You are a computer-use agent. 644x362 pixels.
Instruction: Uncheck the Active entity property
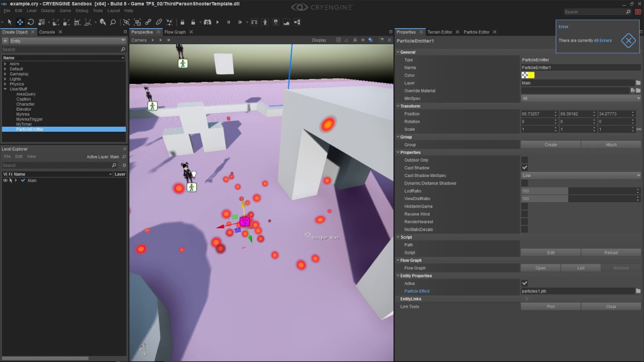click(525, 284)
